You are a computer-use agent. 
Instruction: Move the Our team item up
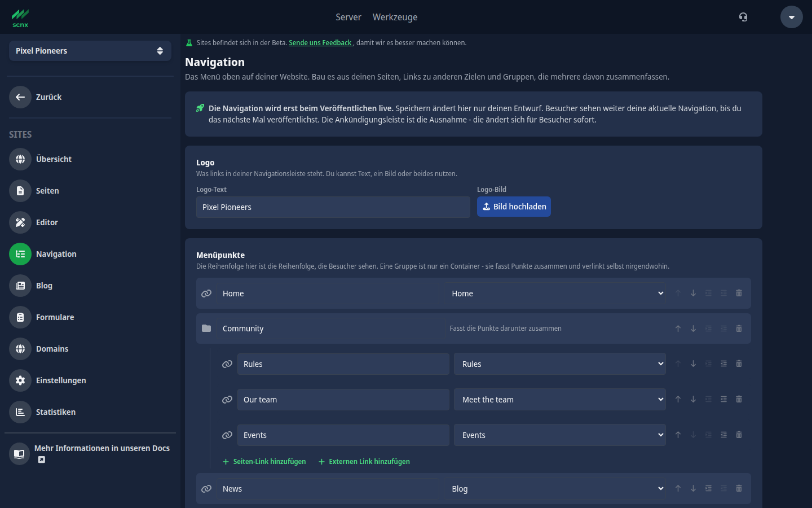[x=678, y=400]
